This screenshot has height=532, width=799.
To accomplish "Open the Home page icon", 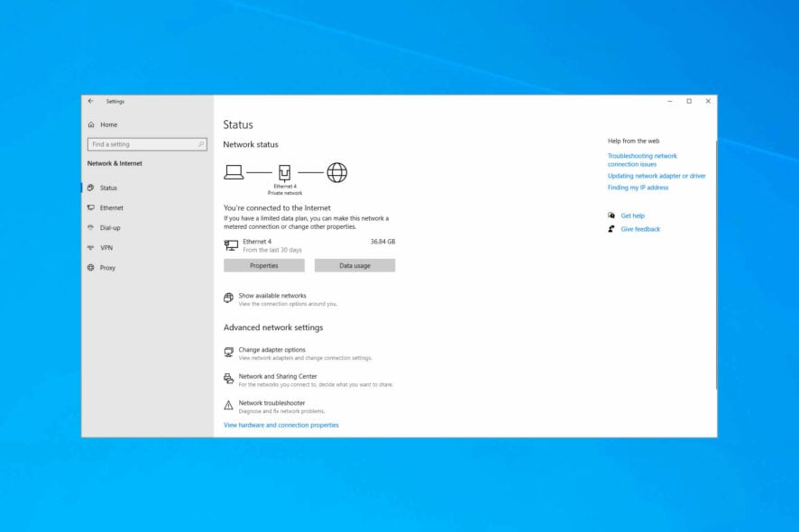I will (x=91, y=124).
